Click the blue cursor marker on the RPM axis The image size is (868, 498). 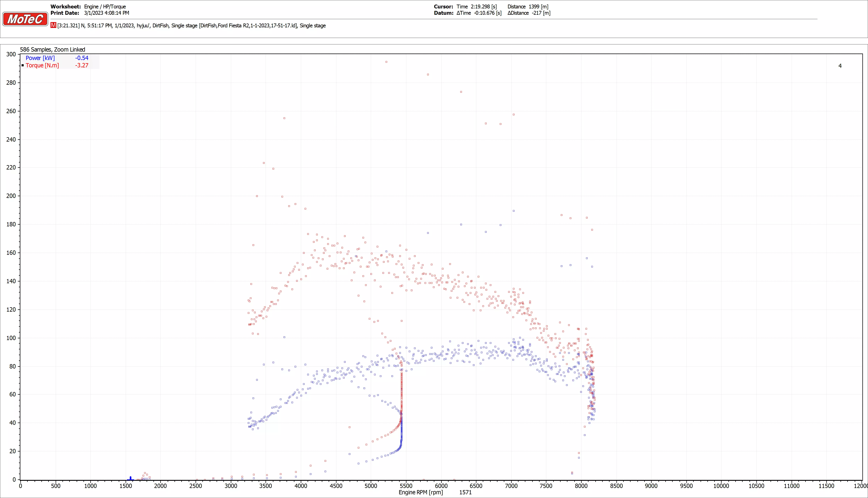tap(130, 478)
